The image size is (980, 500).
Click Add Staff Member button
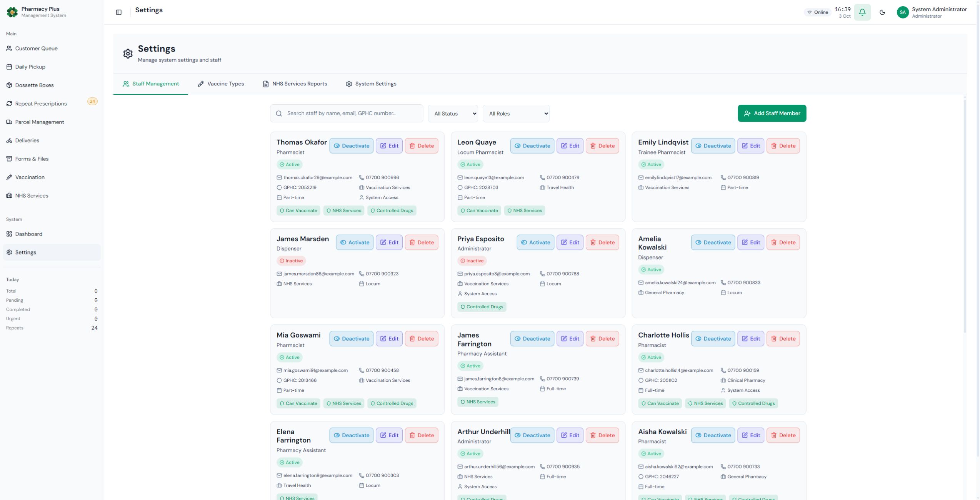point(772,114)
